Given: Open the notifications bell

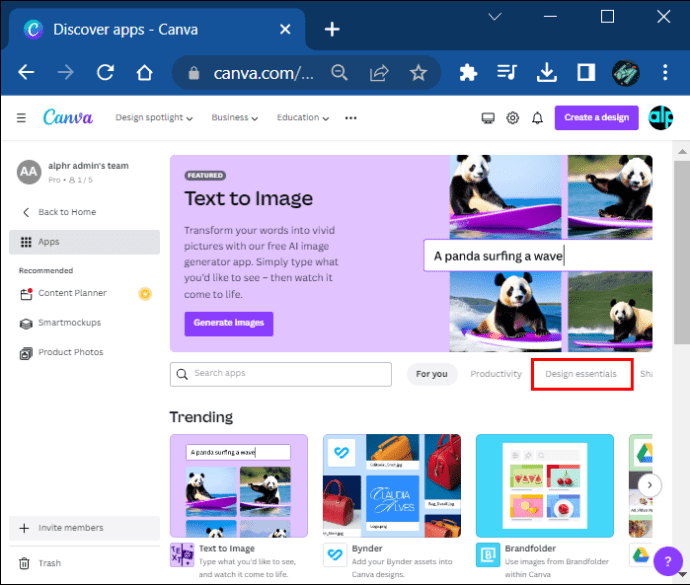Looking at the screenshot, I should point(537,118).
